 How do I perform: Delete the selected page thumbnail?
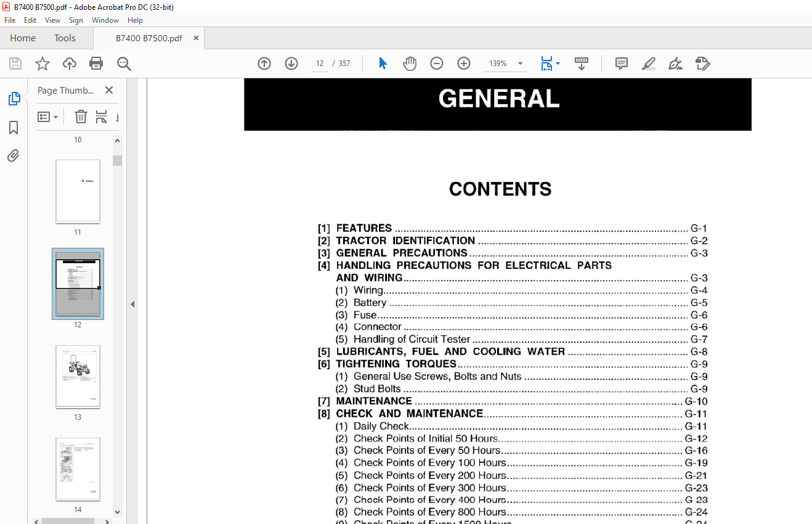[x=81, y=117]
